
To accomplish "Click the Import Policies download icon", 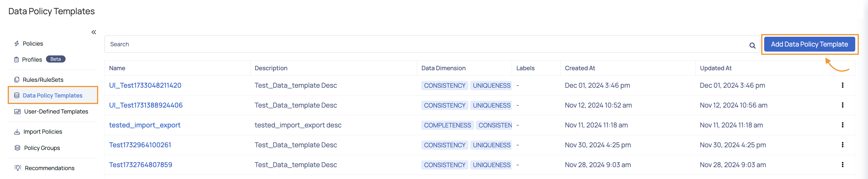I will point(17,132).
